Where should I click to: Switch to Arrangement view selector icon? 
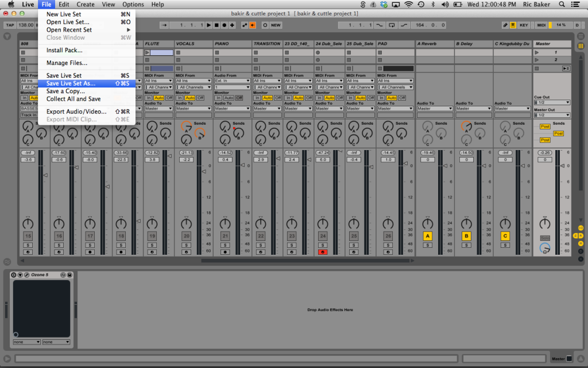click(x=581, y=36)
